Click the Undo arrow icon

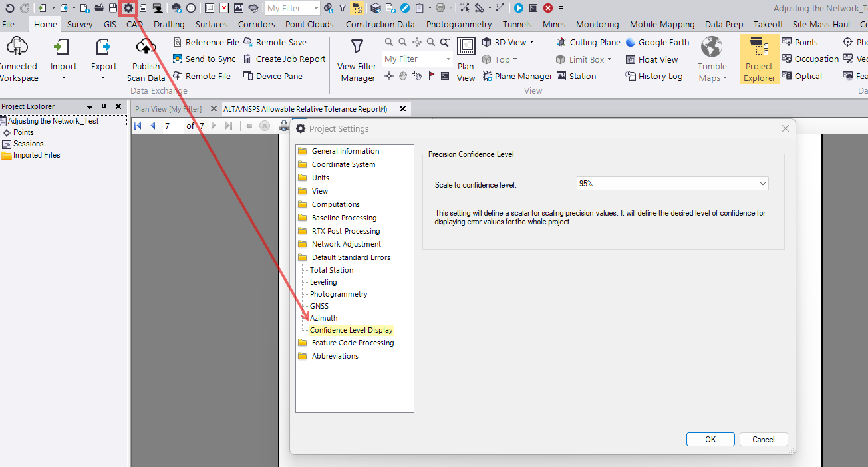tap(9, 8)
